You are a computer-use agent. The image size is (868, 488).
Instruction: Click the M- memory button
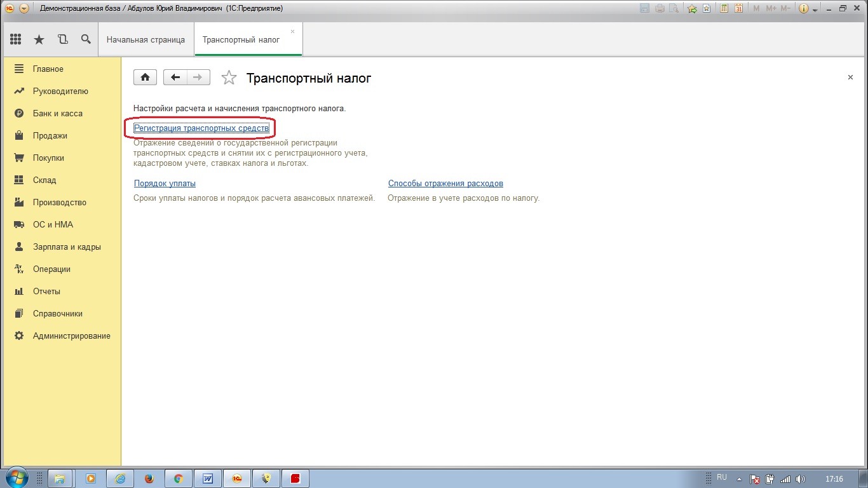[785, 8]
